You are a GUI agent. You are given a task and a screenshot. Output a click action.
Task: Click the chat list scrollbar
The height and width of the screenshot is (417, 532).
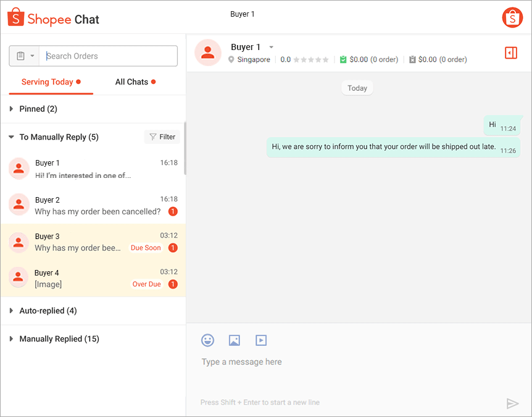185,148
